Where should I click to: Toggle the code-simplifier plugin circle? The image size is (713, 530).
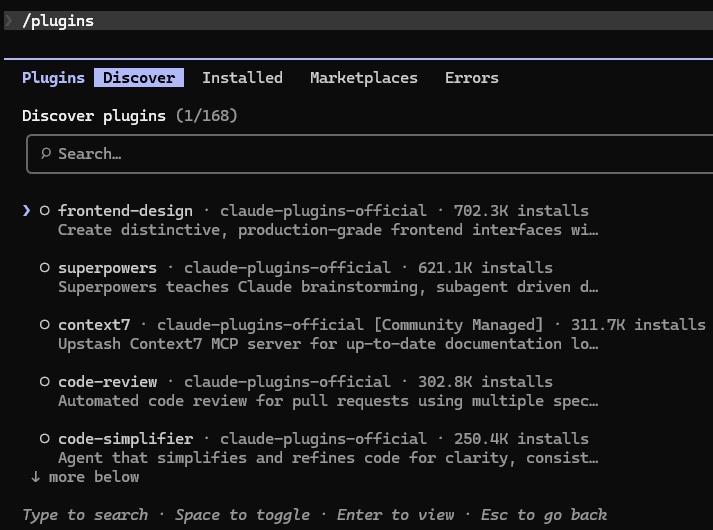[45, 438]
